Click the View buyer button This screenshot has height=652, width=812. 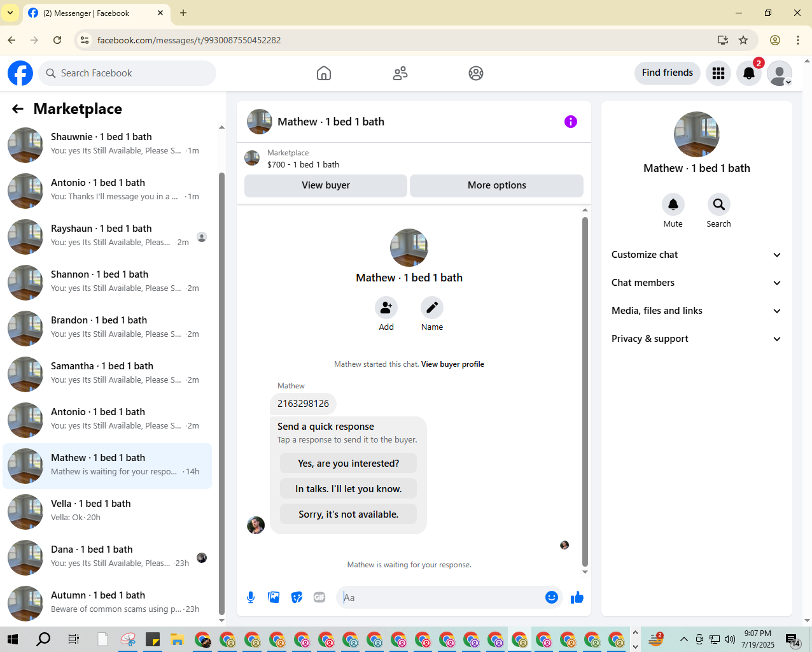pyautogui.click(x=326, y=185)
